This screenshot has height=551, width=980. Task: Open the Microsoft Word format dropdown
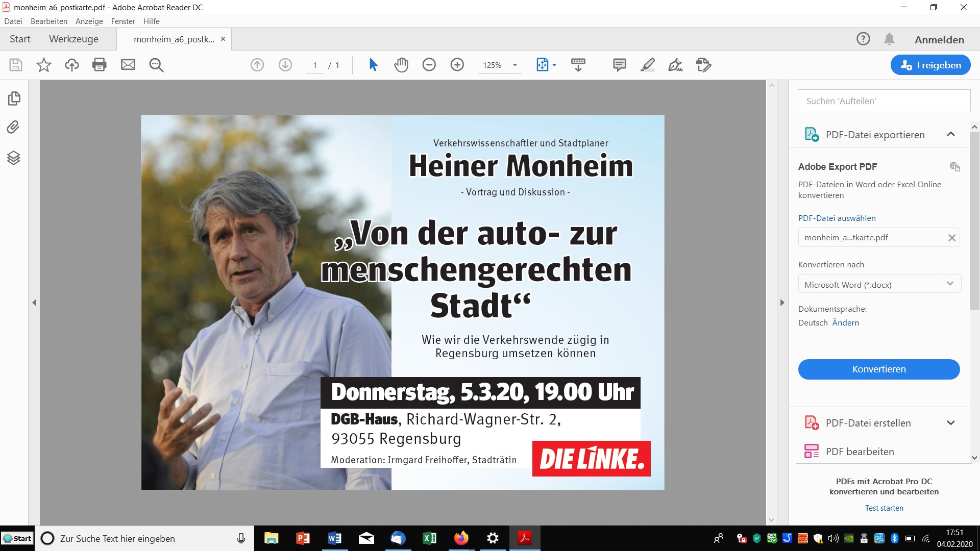pyautogui.click(x=879, y=284)
